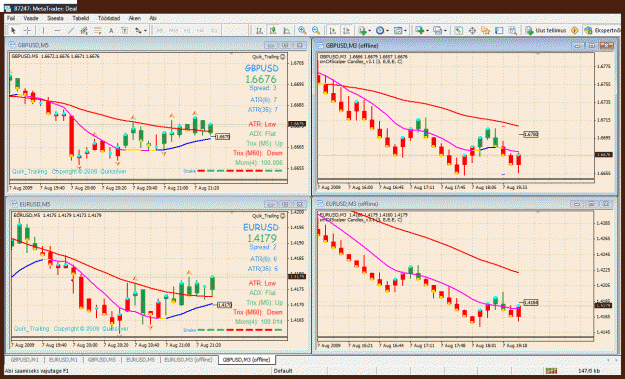
Task: Switch to GBPUSD,M1 chart tab
Action: coord(25,359)
